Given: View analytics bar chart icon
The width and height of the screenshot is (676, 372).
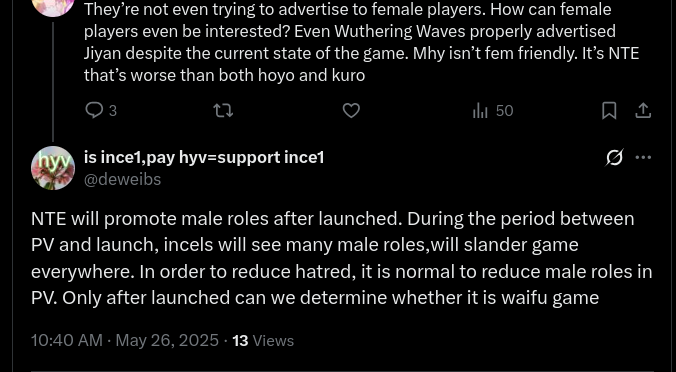Looking at the screenshot, I should click(480, 111).
